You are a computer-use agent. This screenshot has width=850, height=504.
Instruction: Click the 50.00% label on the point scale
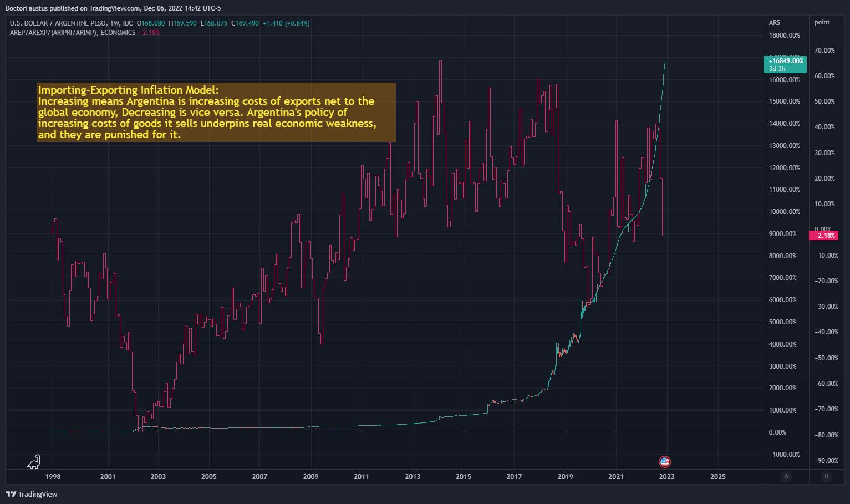[x=824, y=101]
